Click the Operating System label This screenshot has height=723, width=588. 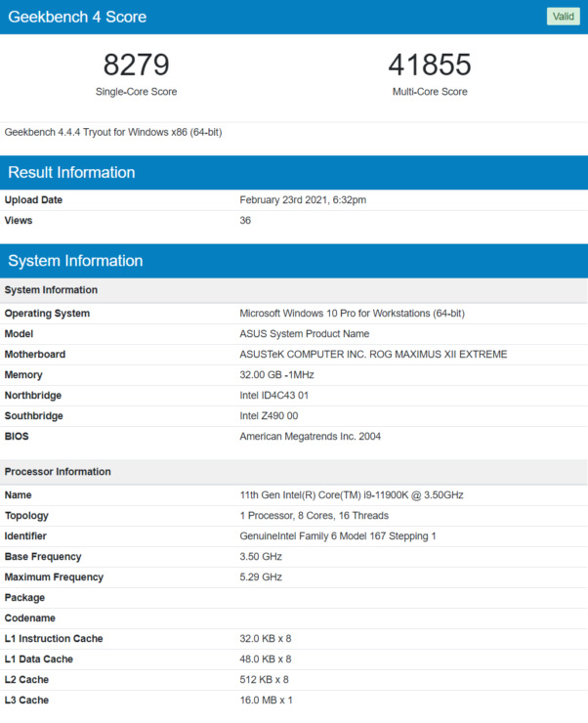pos(47,314)
